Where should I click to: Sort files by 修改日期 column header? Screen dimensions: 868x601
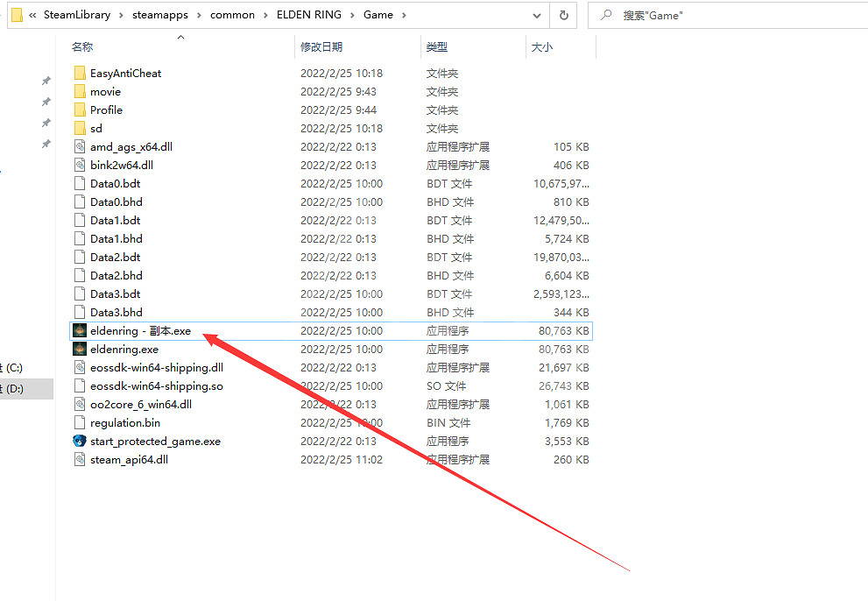pos(321,47)
